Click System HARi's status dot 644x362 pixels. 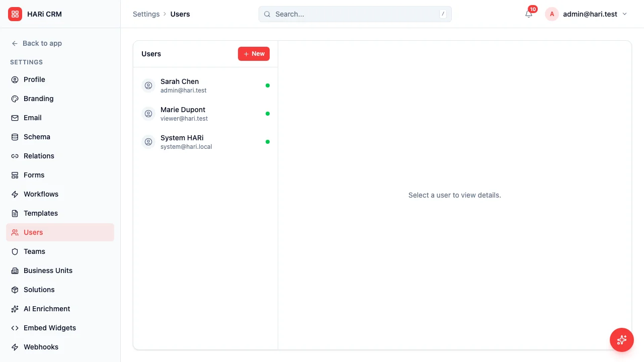pyautogui.click(x=267, y=142)
